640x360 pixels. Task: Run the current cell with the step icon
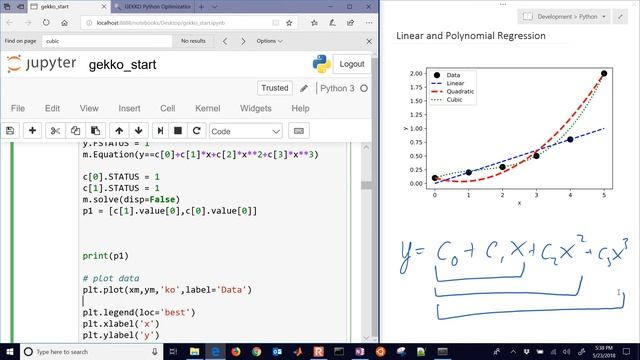click(160, 131)
